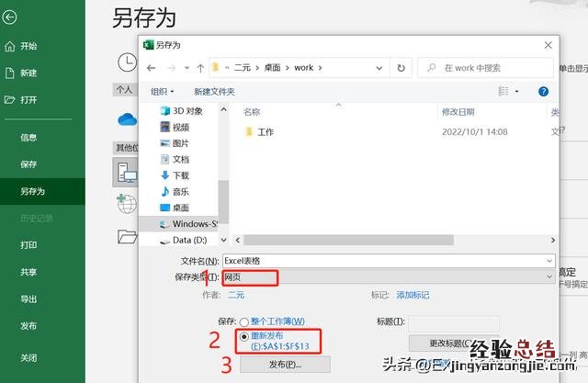Image resolution: width=588 pixels, height=383 pixels.
Task: Select 共享 in the Backstage menu
Action: tap(28, 272)
